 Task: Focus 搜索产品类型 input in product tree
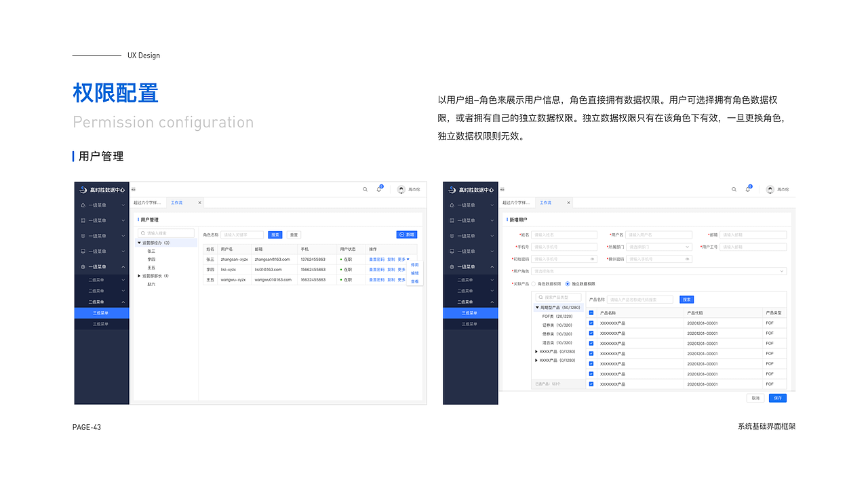click(558, 298)
